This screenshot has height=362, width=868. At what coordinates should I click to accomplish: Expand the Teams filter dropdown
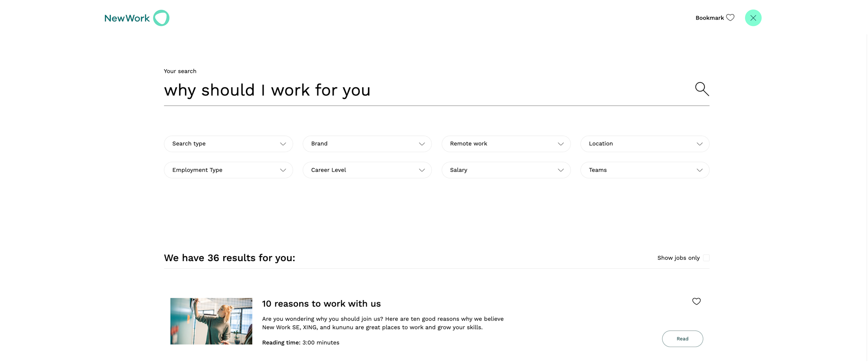click(x=645, y=170)
